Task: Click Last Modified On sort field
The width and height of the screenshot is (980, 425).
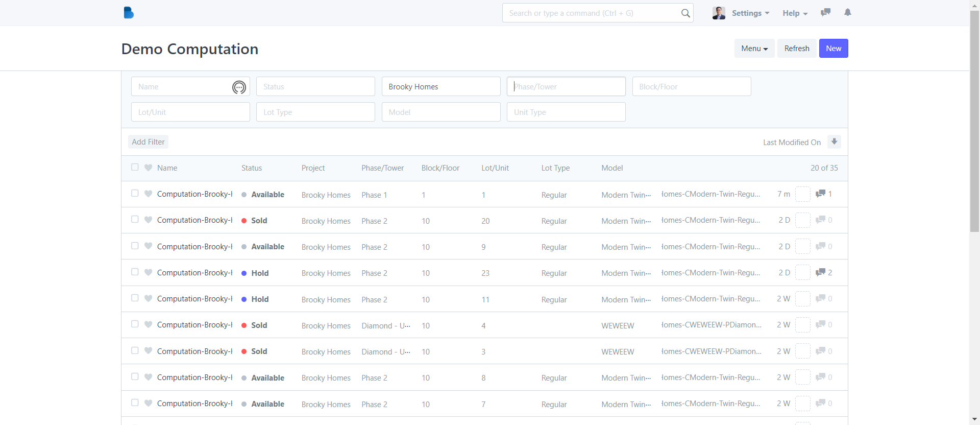Action: (792, 143)
